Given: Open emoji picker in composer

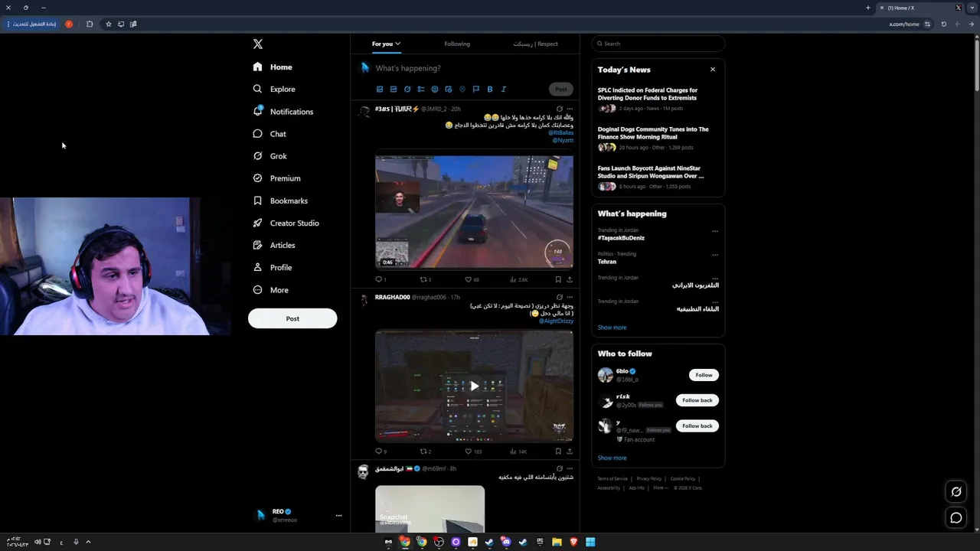Looking at the screenshot, I should (435, 90).
